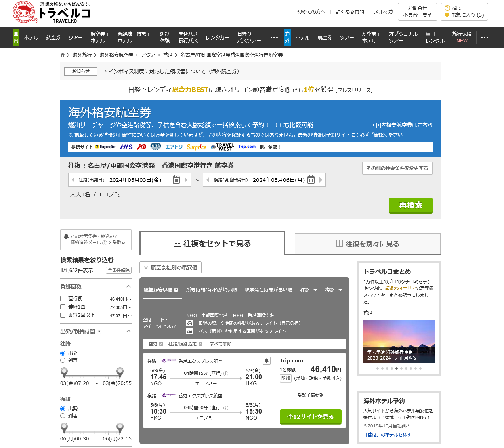Go to previous day for return date
504x448 pixels.
[208, 180]
